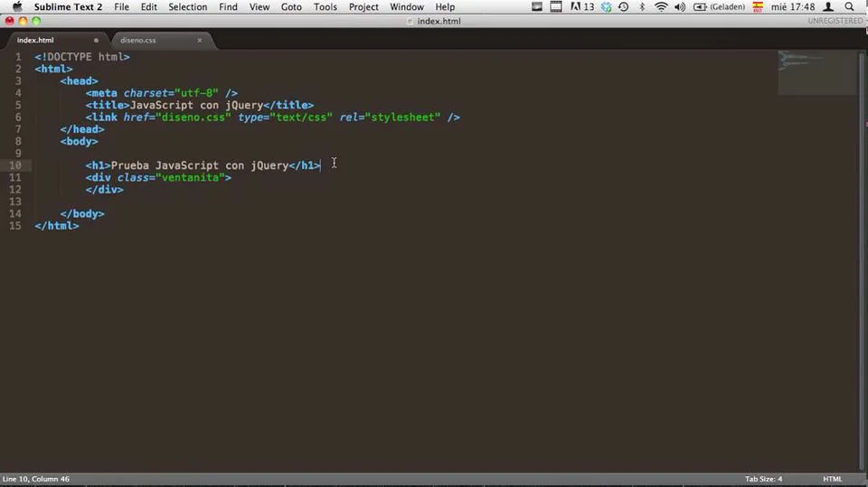Click the display mirroring menu bar icon
868x487 pixels.
(536, 6)
